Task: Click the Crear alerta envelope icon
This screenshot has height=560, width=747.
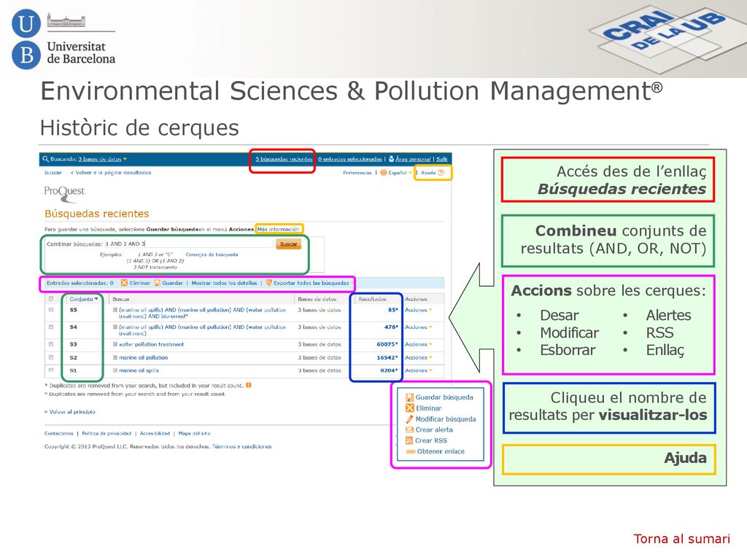Action: pos(410,429)
